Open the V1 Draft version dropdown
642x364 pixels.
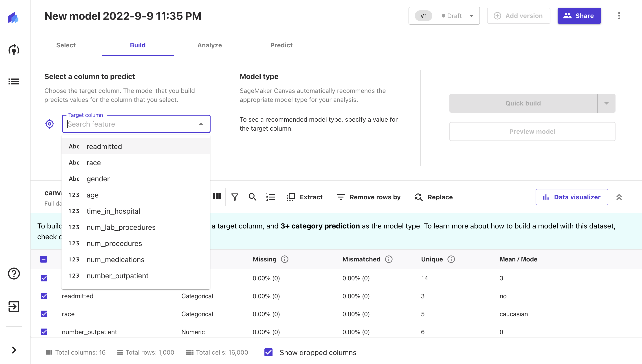click(444, 16)
